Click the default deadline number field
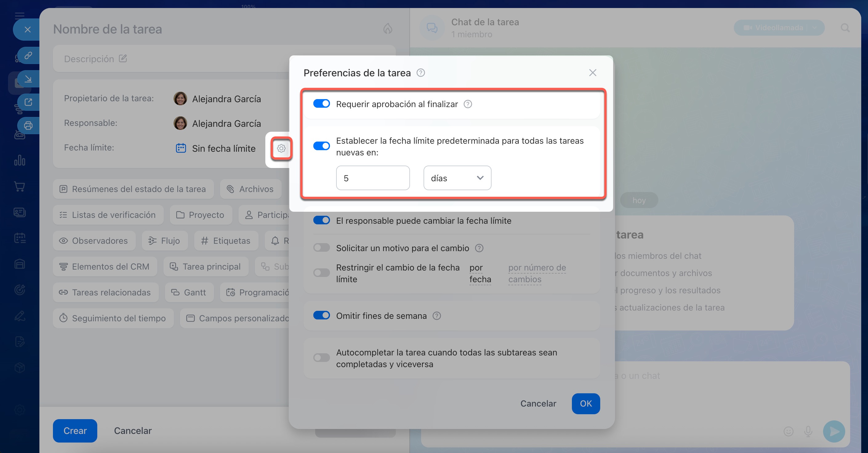This screenshot has height=453, width=868. click(373, 178)
